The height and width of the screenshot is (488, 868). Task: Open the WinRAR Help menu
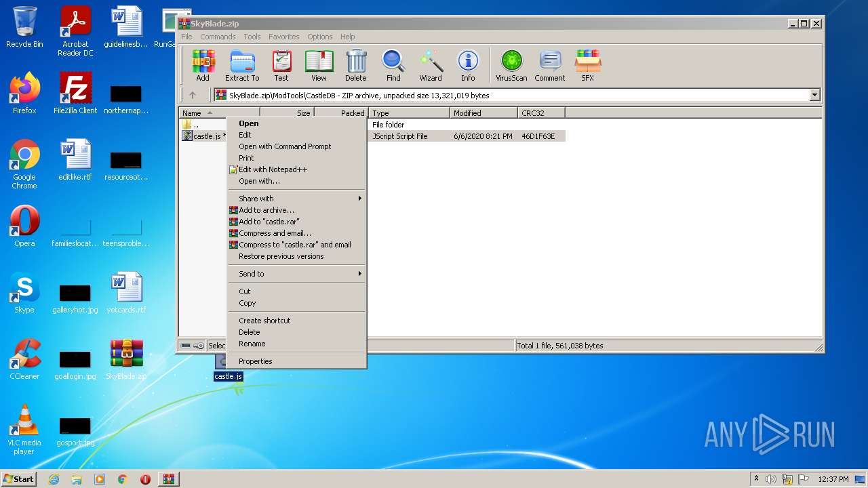347,37
